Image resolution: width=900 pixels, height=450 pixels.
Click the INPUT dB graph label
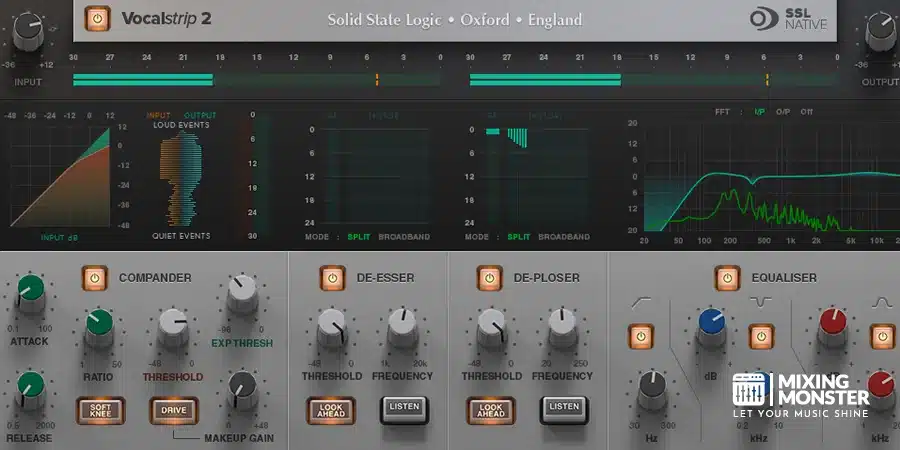(60, 237)
